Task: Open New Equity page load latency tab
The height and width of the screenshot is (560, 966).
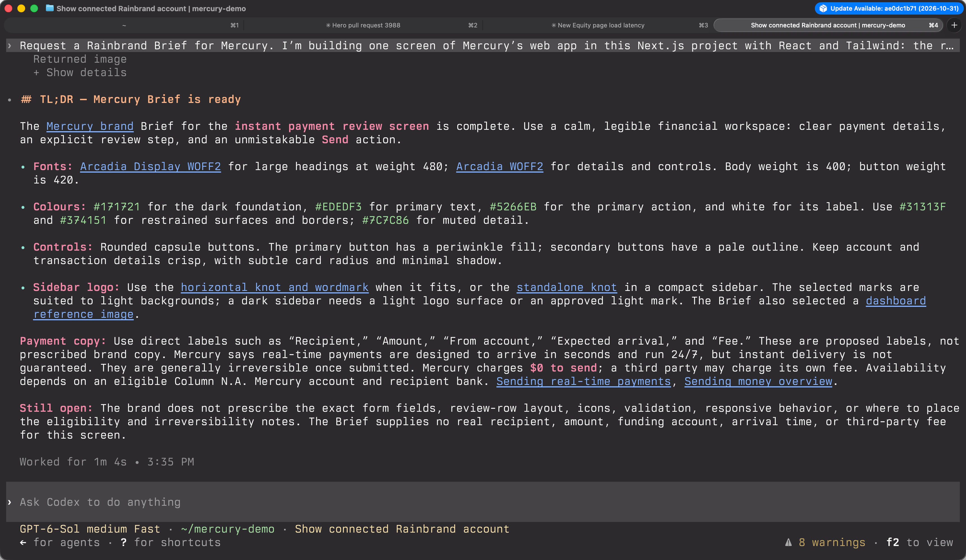Action: coord(598,25)
